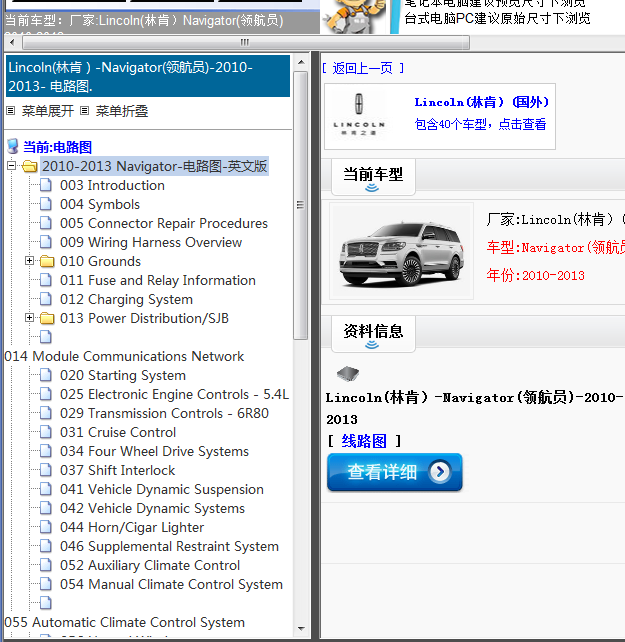Screen dimensions: 625x642
Task: Open 052 Auxiliary Climate Control
Action: [x=150, y=565]
